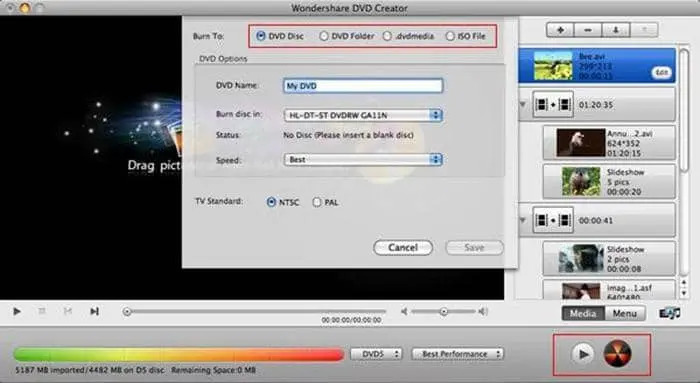
Task: Click the Edit button on the selected clip
Action: [x=662, y=72]
